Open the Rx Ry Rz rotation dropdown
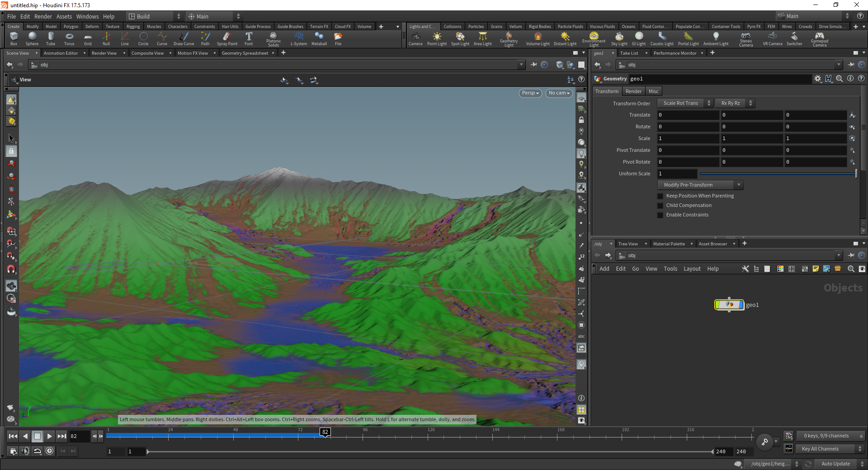This screenshot has width=868, height=470. click(x=735, y=103)
